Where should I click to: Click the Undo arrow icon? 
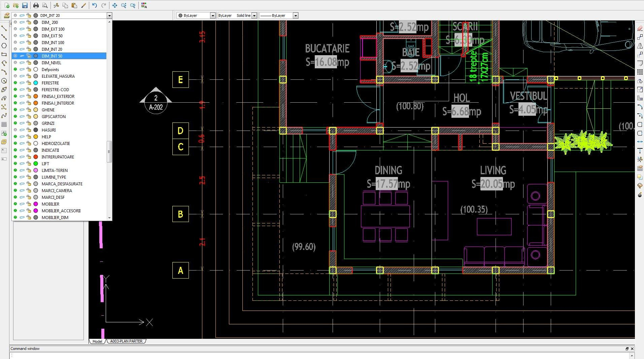95,5
